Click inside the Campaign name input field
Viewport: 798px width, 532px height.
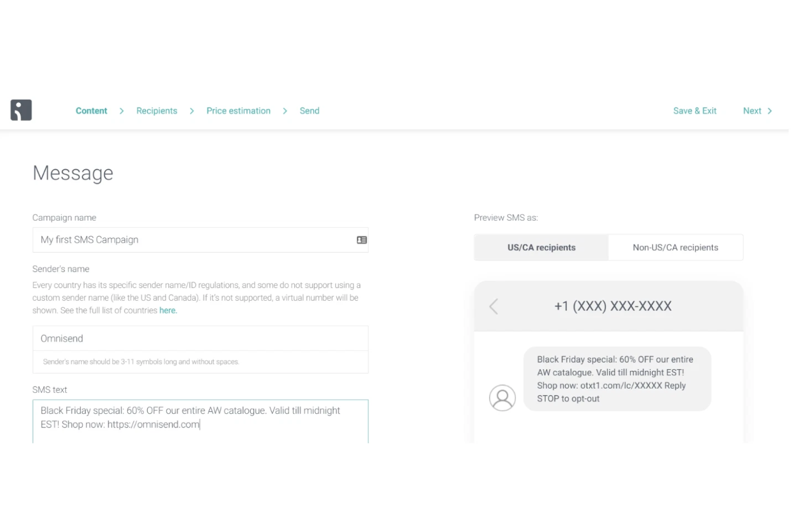pyautogui.click(x=162, y=239)
